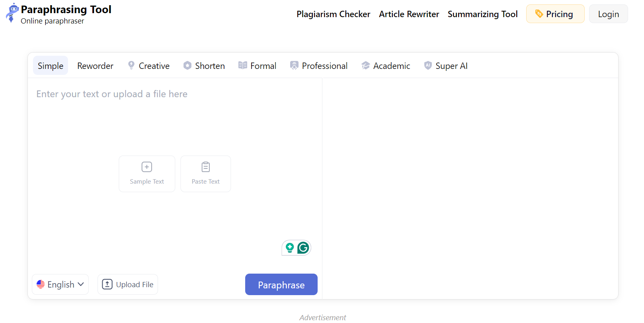This screenshot has width=644, height=323.
Task: Switch to Shorten mode
Action: [x=204, y=66]
